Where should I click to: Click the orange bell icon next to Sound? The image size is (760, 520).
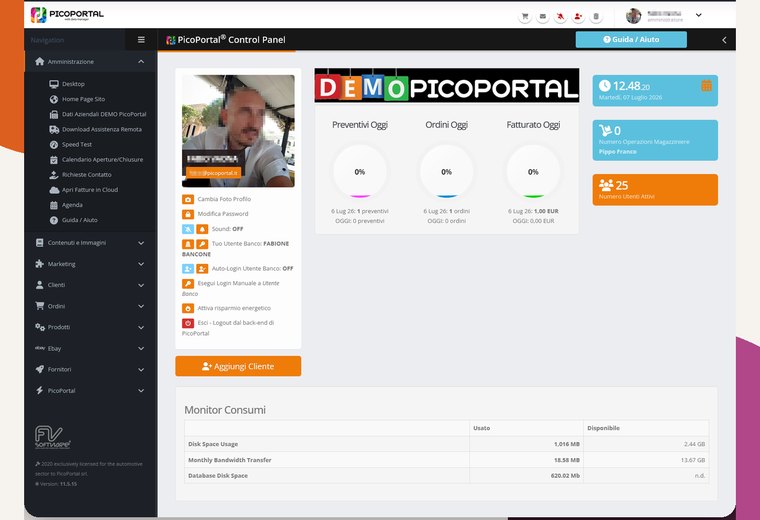[x=202, y=229]
